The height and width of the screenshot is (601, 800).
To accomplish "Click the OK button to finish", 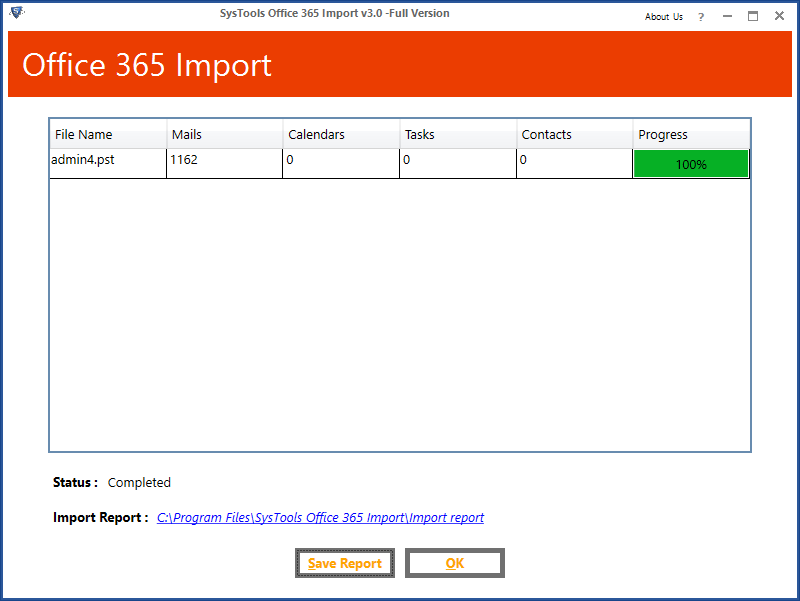I will tap(454, 562).
